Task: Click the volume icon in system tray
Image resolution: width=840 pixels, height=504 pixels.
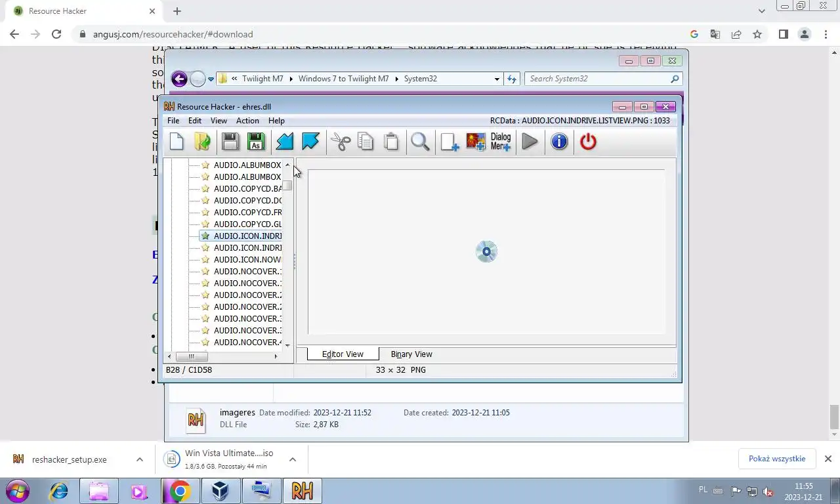Action: pos(767,492)
